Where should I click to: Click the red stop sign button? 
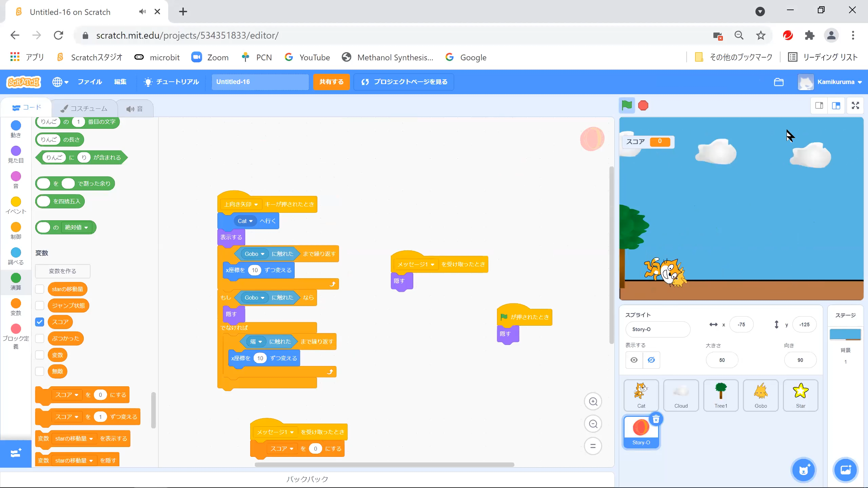(643, 106)
